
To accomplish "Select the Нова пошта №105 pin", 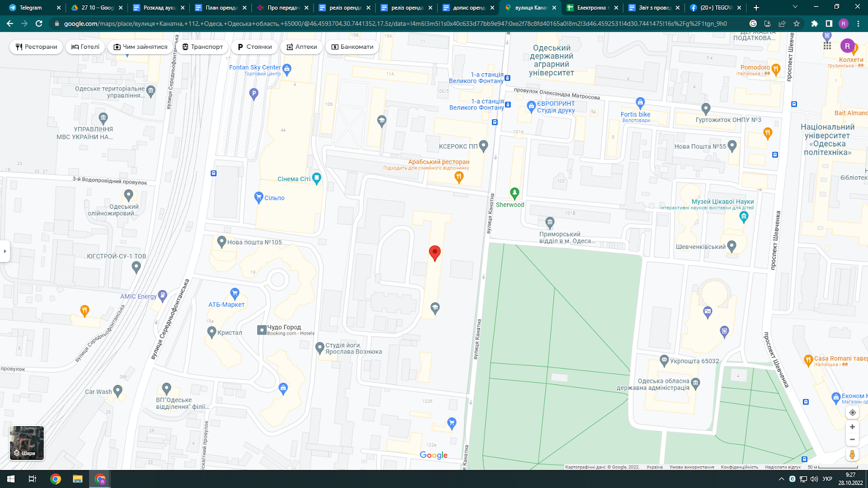I will click(221, 242).
